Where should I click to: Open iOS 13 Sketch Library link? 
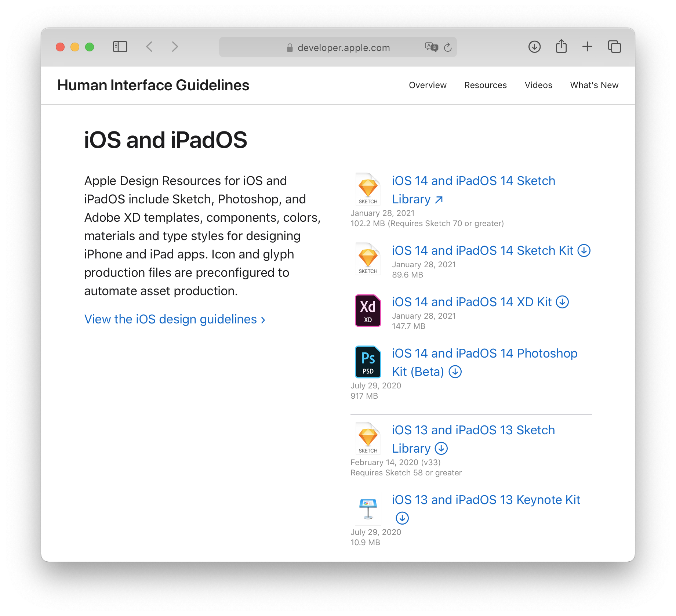click(473, 439)
